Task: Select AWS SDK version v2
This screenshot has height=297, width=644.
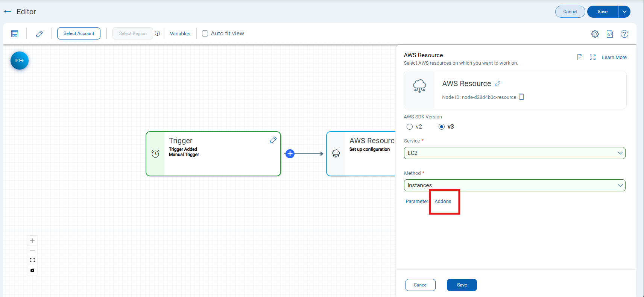Action: [x=410, y=127]
